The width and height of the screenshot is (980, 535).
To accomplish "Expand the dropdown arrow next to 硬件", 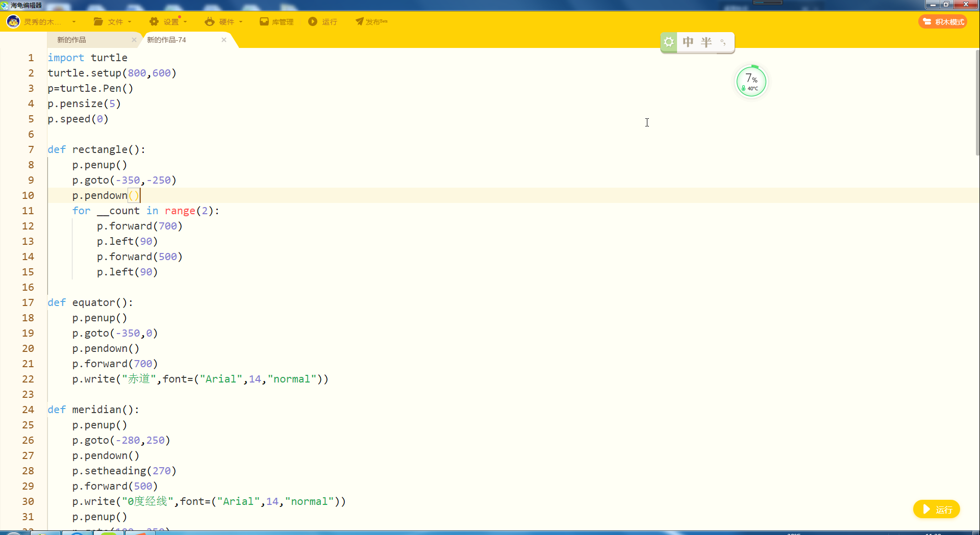I will pyautogui.click(x=241, y=22).
